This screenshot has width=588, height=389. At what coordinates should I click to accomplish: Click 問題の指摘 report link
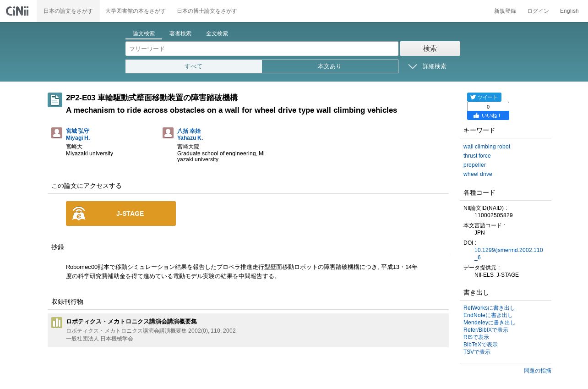(538, 371)
